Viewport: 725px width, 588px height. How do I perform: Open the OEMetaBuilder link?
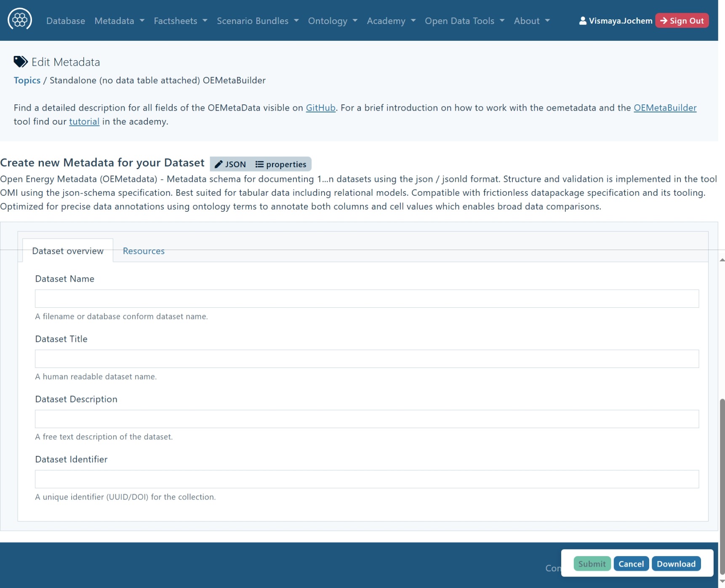pyautogui.click(x=665, y=108)
